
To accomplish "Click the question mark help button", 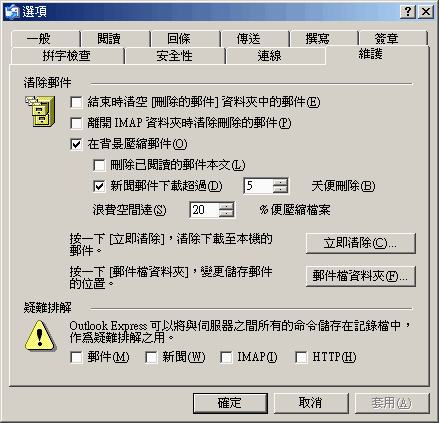I will [x=408, y=12].
